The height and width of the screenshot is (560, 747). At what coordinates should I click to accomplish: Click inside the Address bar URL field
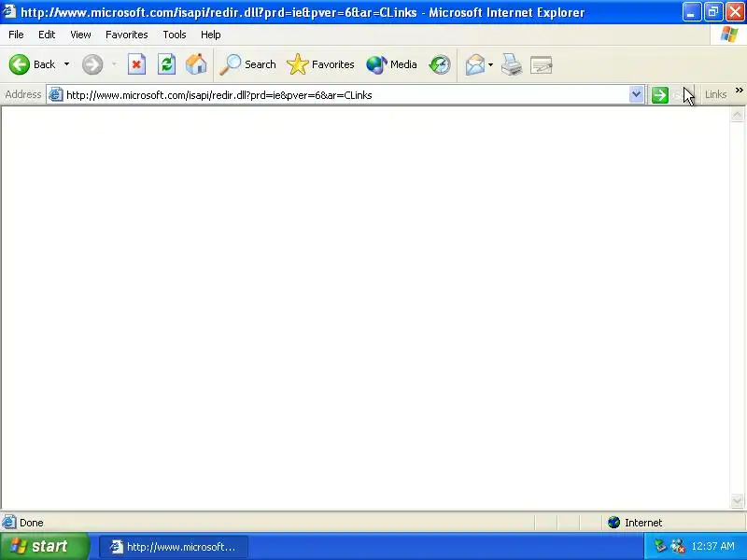point(346,95)
